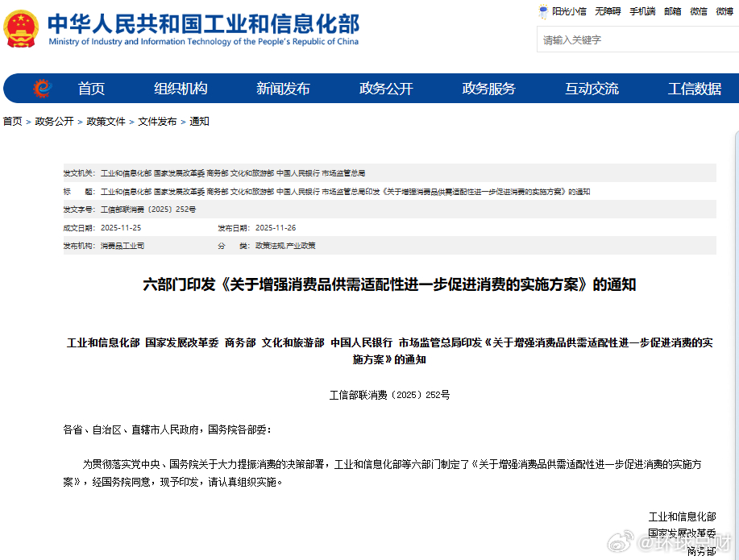The width and height of the screenshot is (739, 560).
Task: Click the 阳光小信 robot icon
Action: tap(544, 10)
